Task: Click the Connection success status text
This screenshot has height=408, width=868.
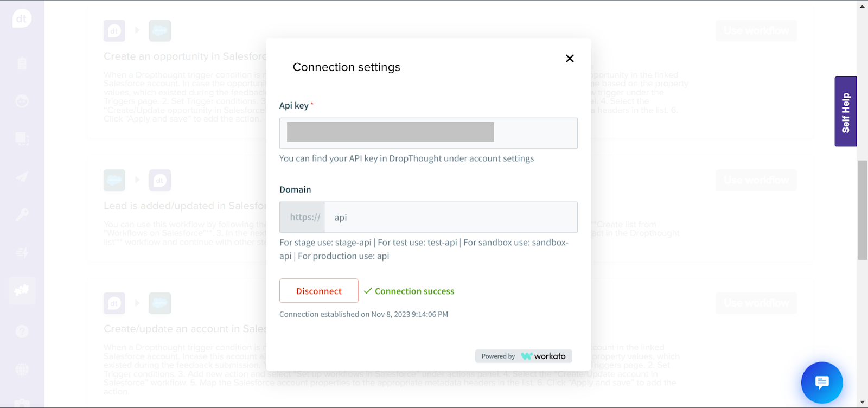Action: pyautogui.click(x=414, y=291)
